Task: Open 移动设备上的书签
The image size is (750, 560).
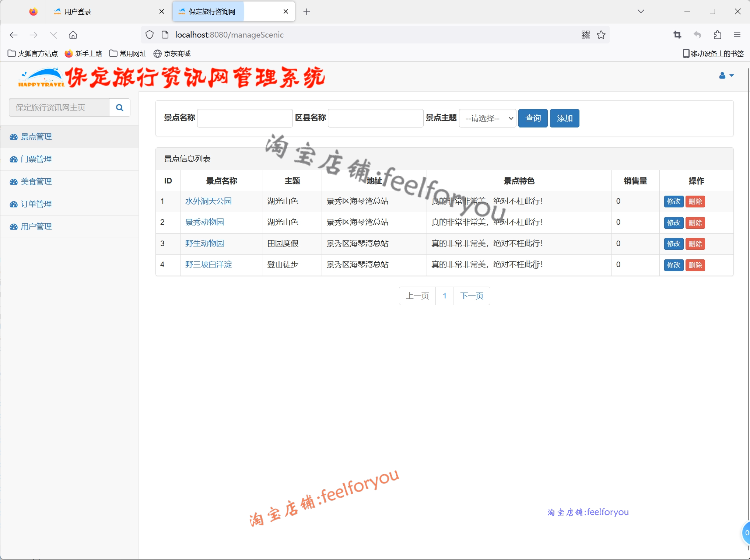Action: [713, 54]
